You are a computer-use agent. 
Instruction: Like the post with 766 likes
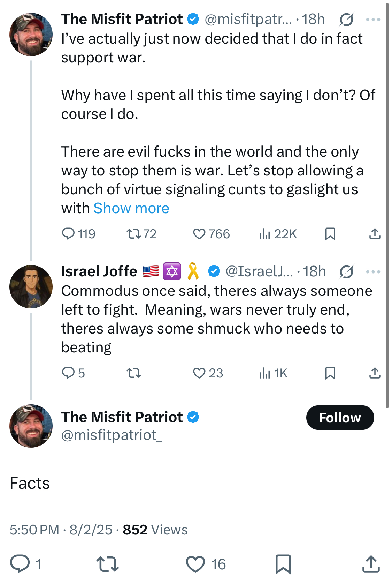click(x=199, y=234)
